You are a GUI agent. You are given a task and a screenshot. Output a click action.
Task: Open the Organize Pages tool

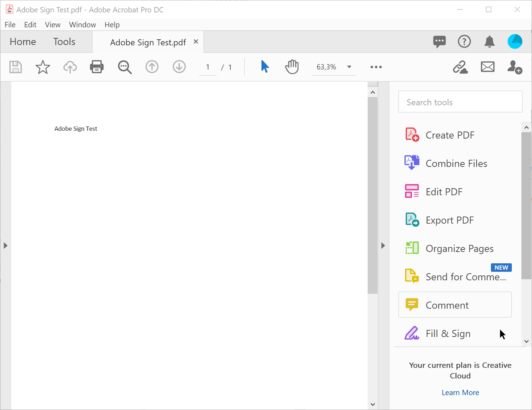(455, 248)
